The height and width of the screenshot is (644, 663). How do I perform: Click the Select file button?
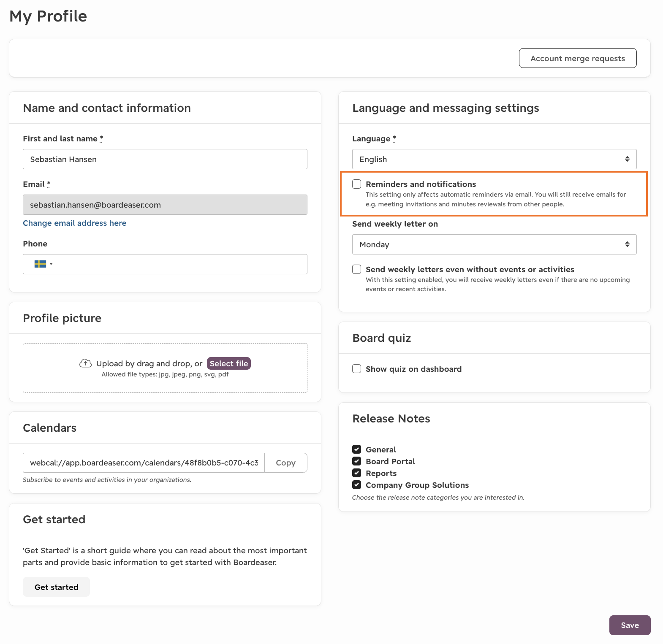coord(229,363)
